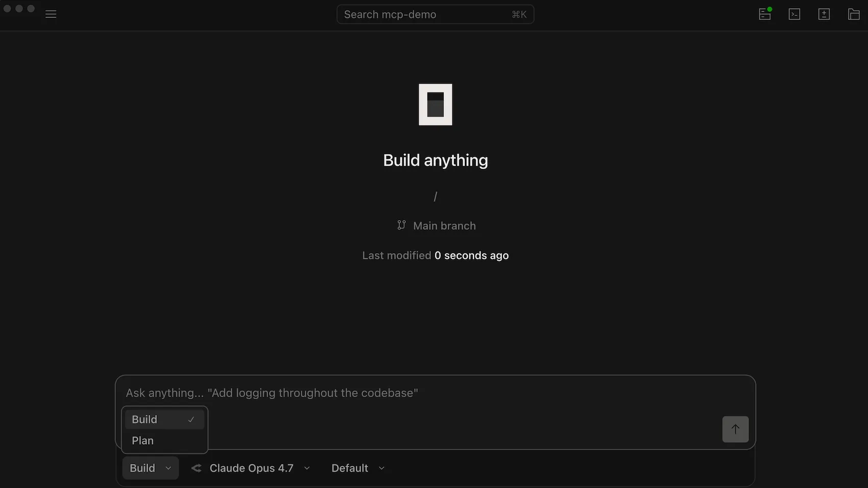Screen dimensions: 868x488
Task: Click the git branch icon beside Main branch
Action: pos(401,225)
